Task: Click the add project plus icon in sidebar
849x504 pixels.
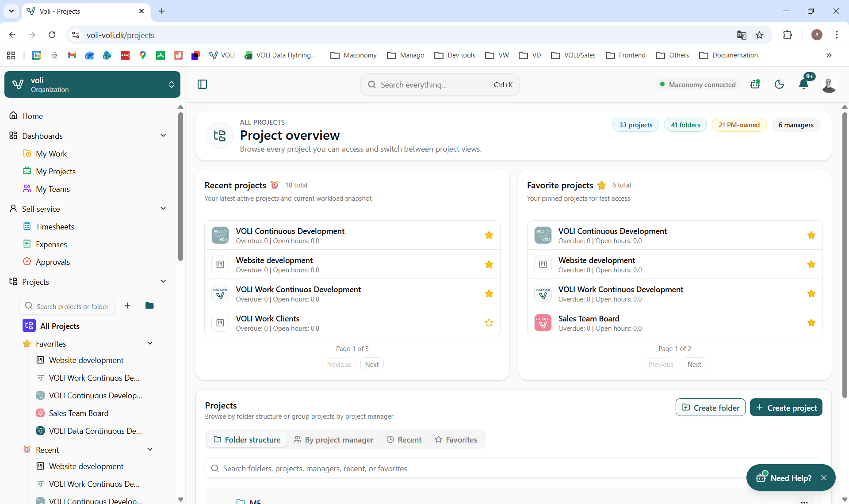Action: (127, 305)
